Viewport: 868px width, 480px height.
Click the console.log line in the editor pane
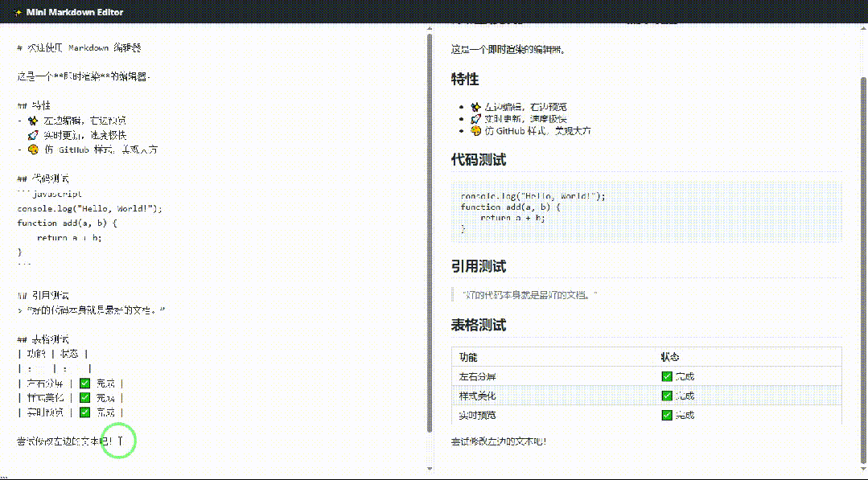(x=89, y=208)
